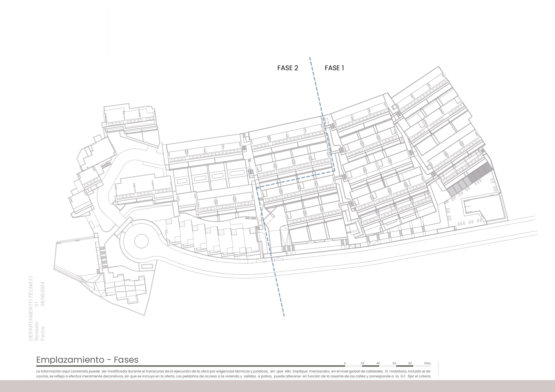This screenshot has width=555, height=392.
Task: Click the Revisión: label text
Action: coord(36,331)
